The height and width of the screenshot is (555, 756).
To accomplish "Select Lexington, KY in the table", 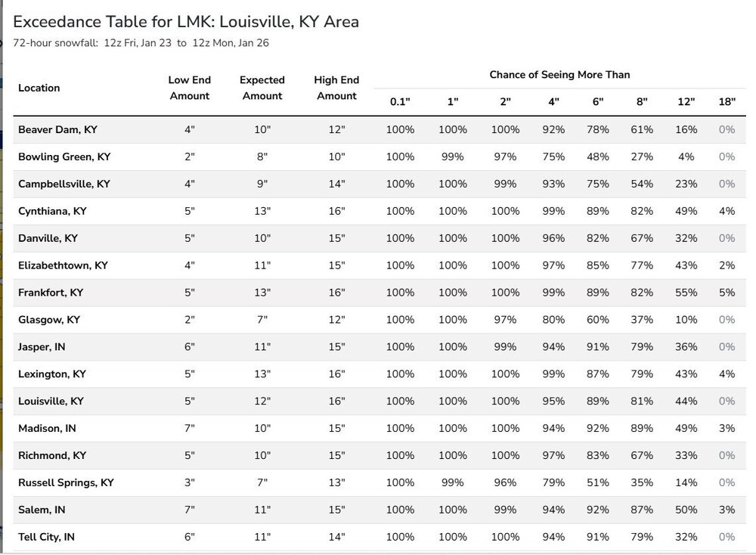I will click(x=52, y=374).
